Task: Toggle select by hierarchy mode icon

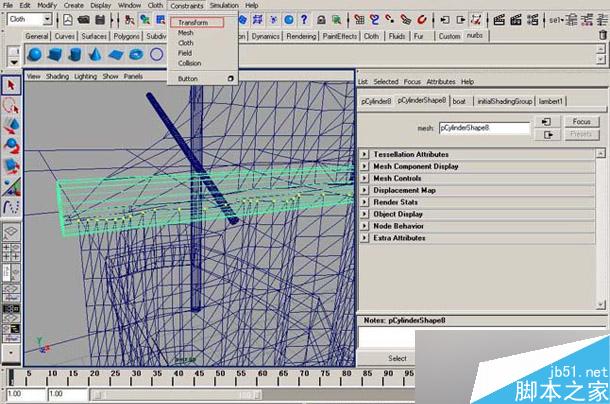Action: point(130,19)
